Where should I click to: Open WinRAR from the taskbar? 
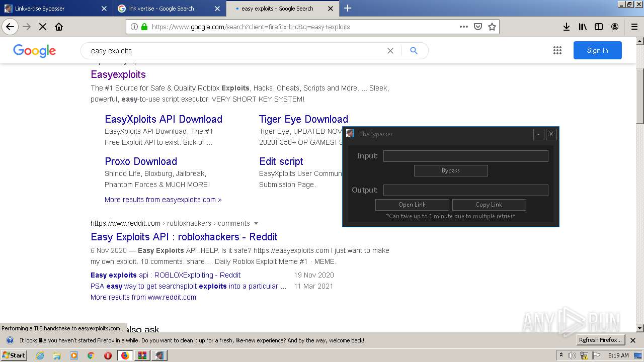click(142, 355)
